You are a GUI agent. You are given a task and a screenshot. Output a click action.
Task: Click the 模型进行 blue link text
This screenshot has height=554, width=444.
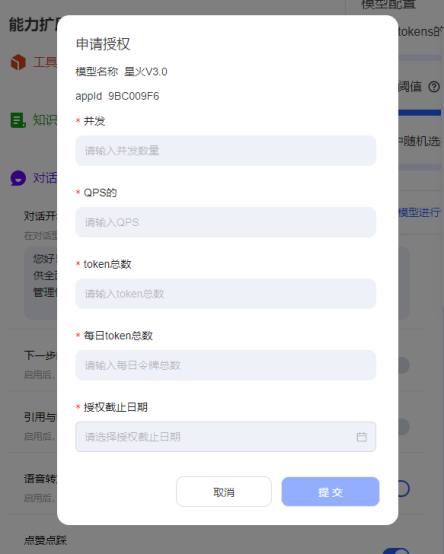[x=419, y=212]
